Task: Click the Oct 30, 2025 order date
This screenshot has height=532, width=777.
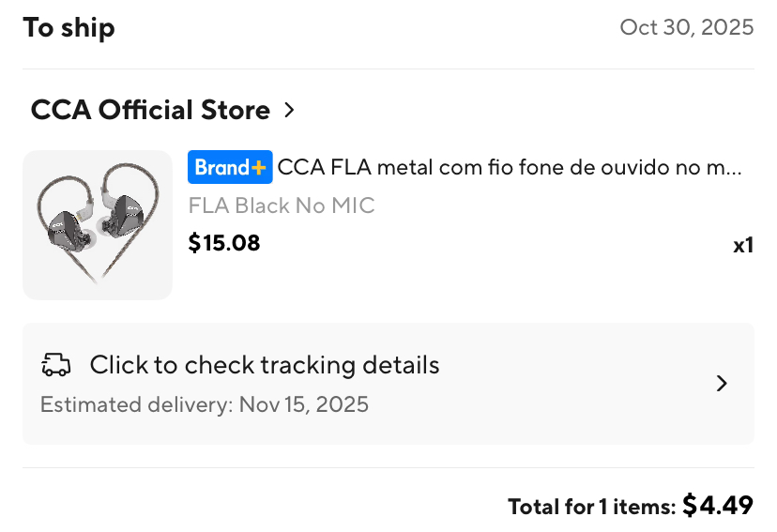Action: (686, 27)
